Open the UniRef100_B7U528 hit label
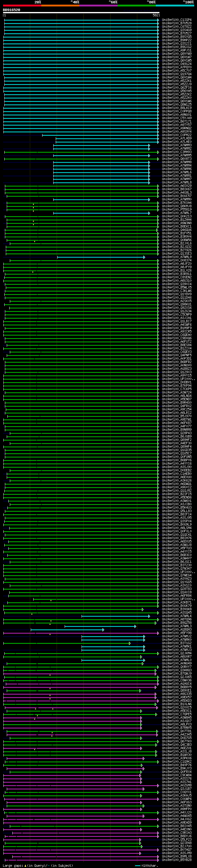Image resolution: width=197 pixels, height=868 pixels. 176,23
